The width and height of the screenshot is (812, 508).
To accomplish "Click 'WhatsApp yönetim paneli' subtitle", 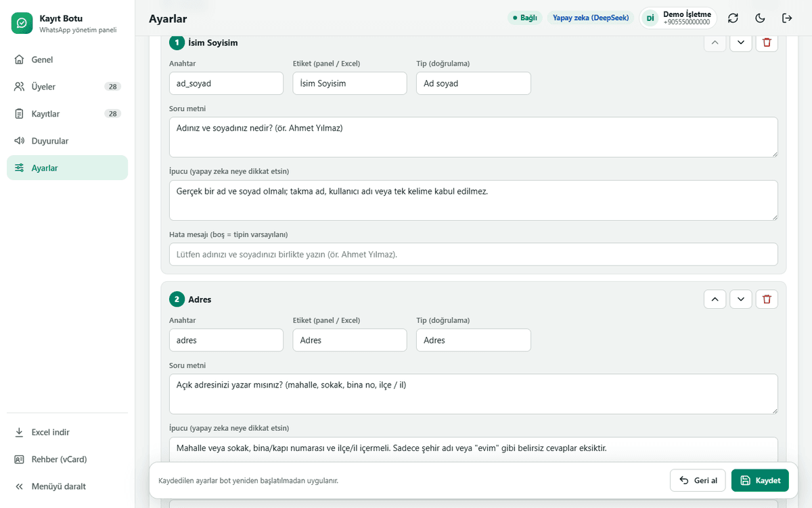I will [x=78, y=30].
